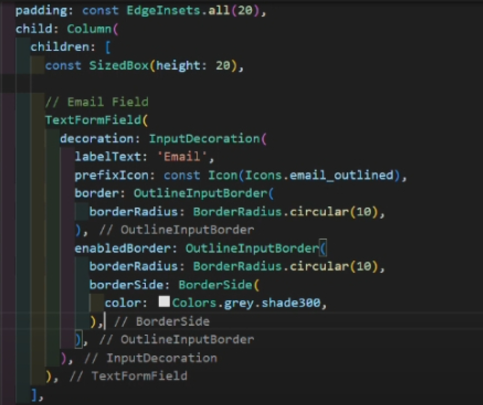The height and width of the screenshot is (405, 483).
Task: Click the BorderSide class name
Action: 215,285
